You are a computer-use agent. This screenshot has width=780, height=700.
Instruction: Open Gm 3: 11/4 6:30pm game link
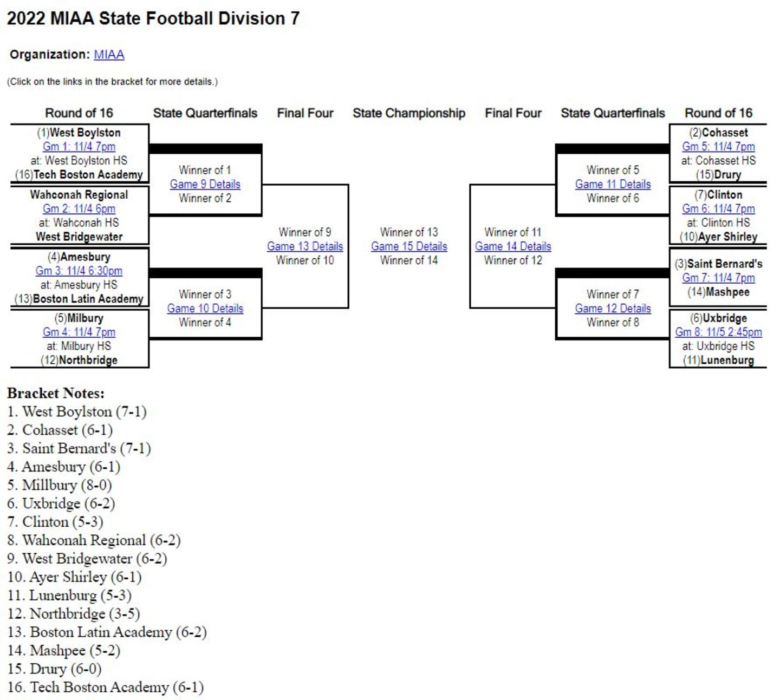79,271
